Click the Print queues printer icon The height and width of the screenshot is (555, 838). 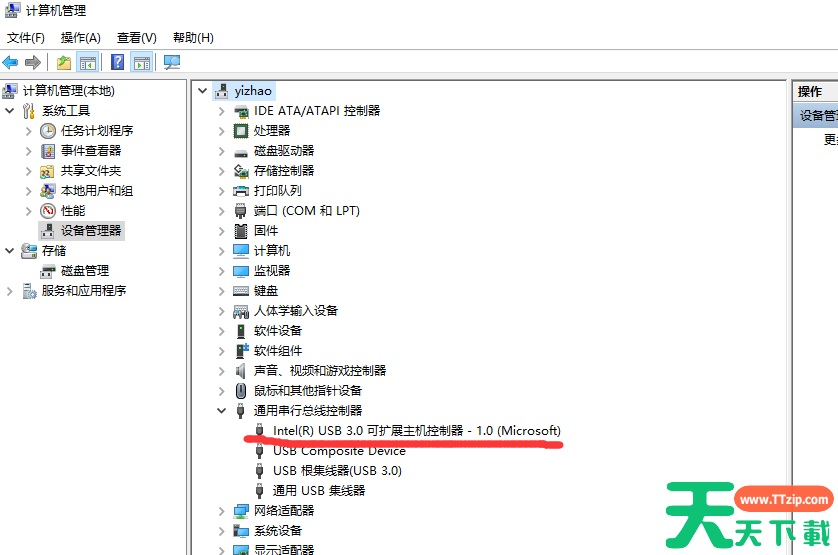pyautogui.click(x=241, y=191)
